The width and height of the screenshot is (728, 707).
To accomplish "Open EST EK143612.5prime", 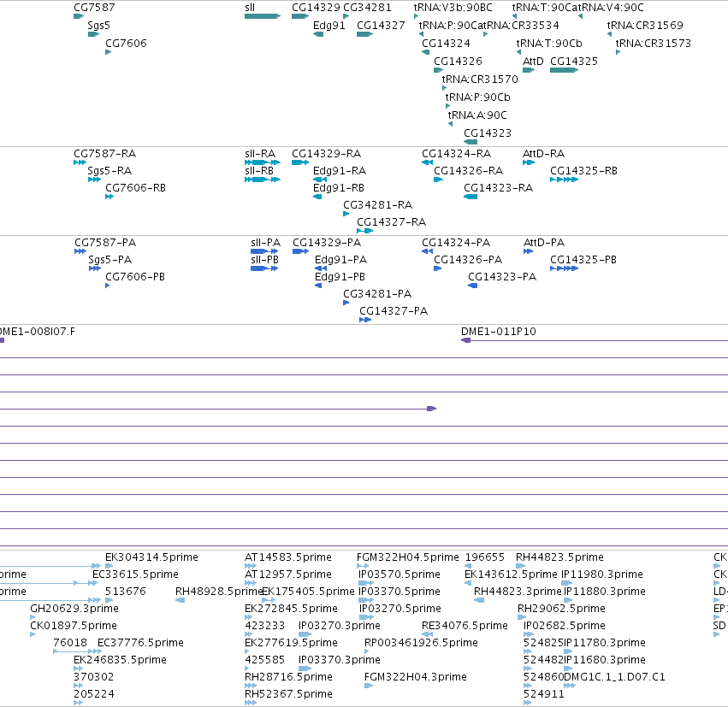I will (511, 574).
